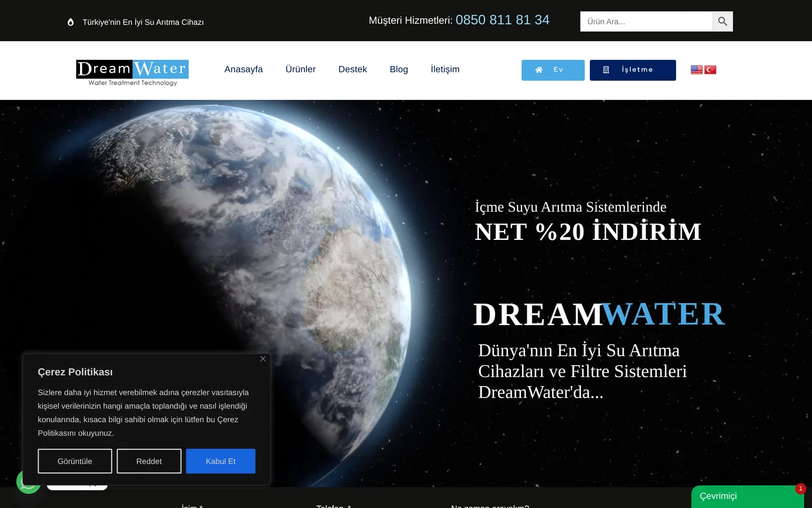Click the Görüntüle cookie button
Viewport: 812px width, 508px height.
75,461
